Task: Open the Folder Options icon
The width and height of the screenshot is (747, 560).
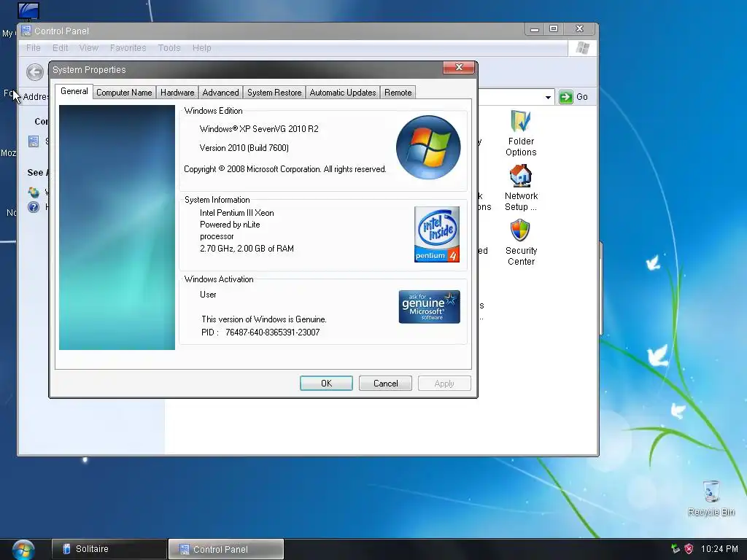Action: [521, 122]
